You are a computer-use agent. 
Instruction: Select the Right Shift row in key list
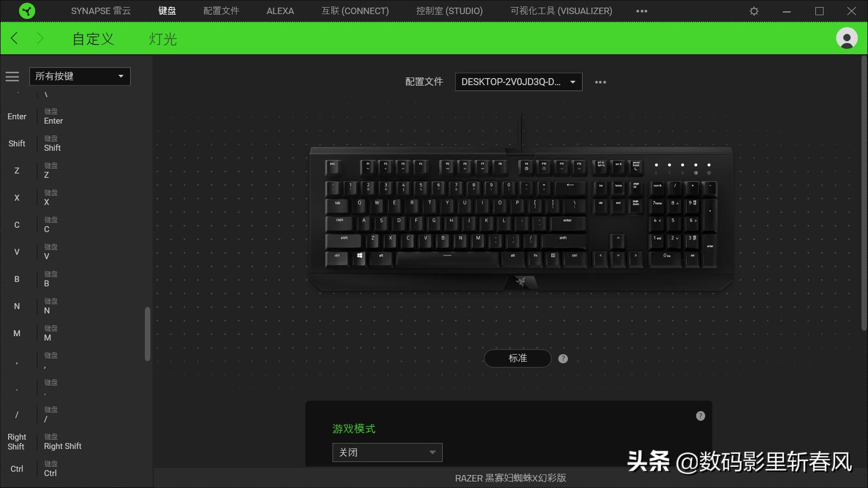click(73, 442)
